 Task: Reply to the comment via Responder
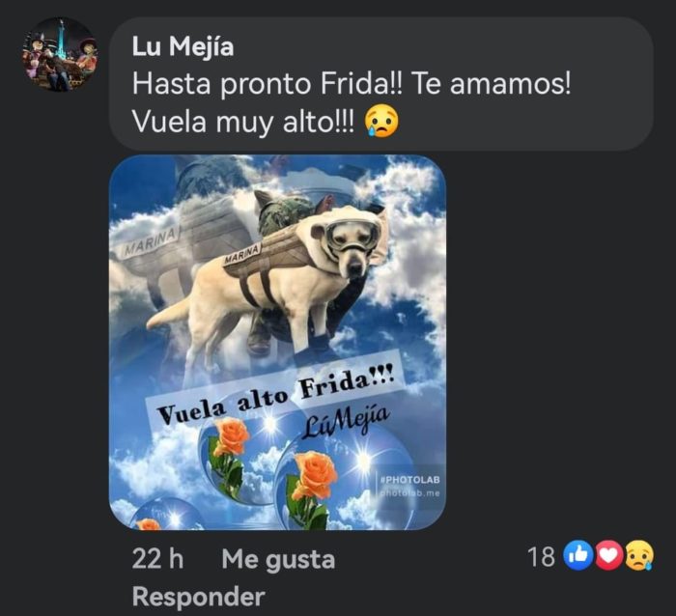pyautogui.click(x=198, y=597)
